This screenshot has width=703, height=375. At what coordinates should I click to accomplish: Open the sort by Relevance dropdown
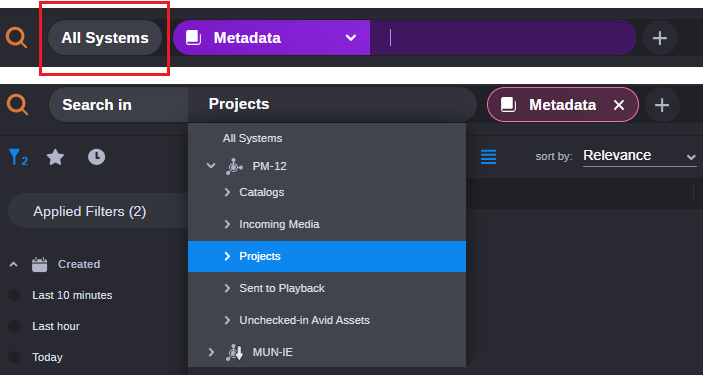639,156
